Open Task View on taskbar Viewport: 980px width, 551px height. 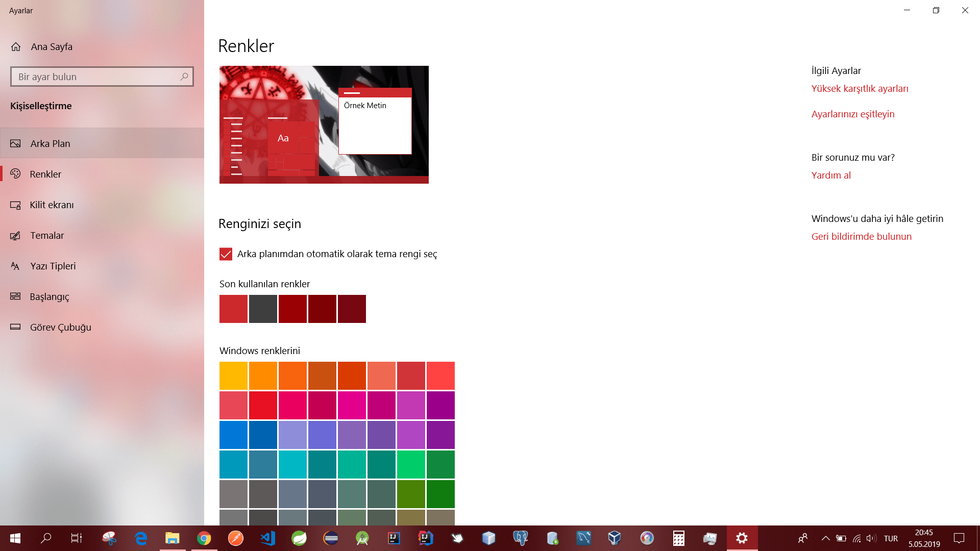coord(76,538)
